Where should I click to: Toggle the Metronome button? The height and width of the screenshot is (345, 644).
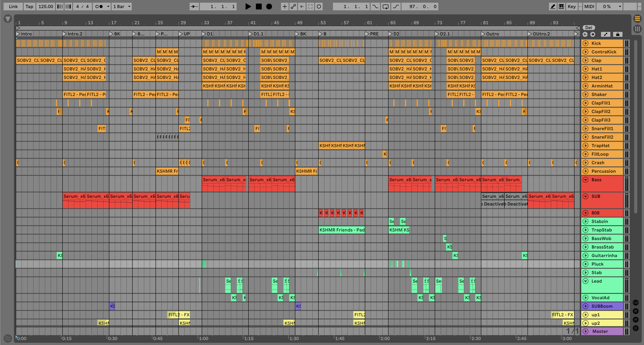point(99,7)
